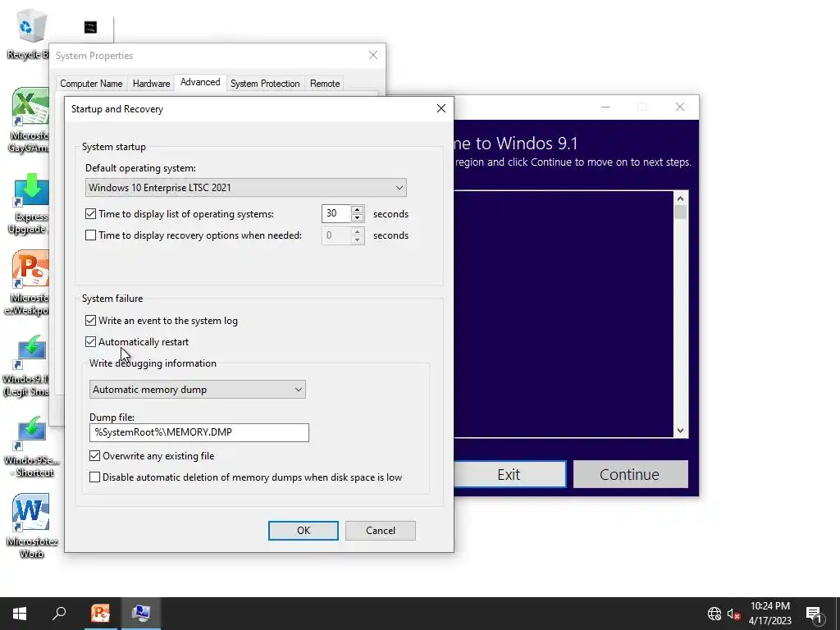Image resolution: width=840 pixels, height=630 pixels.
Task: Open the Microsoftez Worb desktop icon
Action: pyautogui.click(x=31, y=526)
